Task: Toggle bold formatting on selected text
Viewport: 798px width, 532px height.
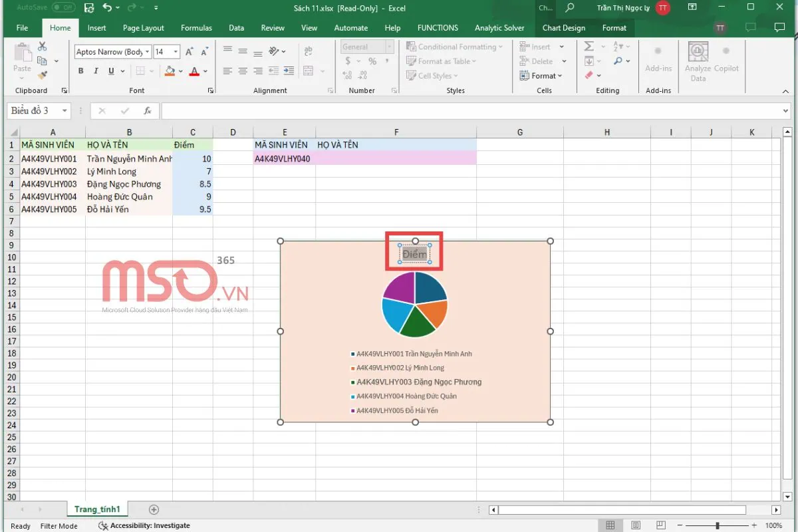Action: (x=81, y=70)
